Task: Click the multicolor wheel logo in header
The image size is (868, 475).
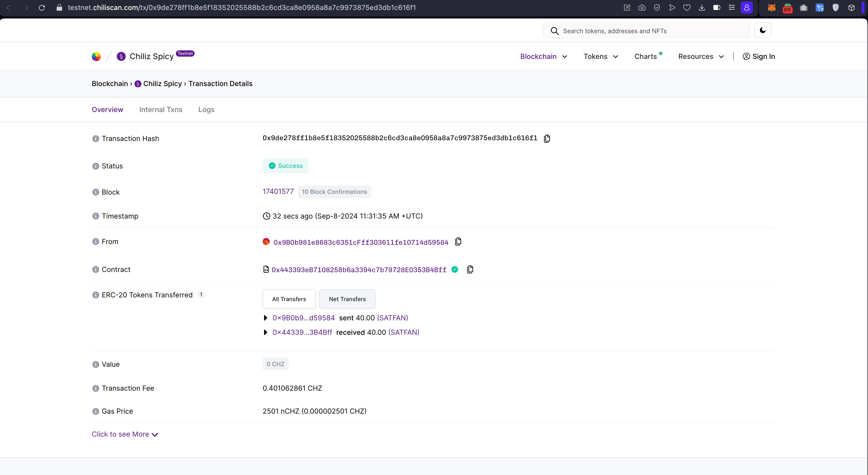Action: [x=96, y=56]
